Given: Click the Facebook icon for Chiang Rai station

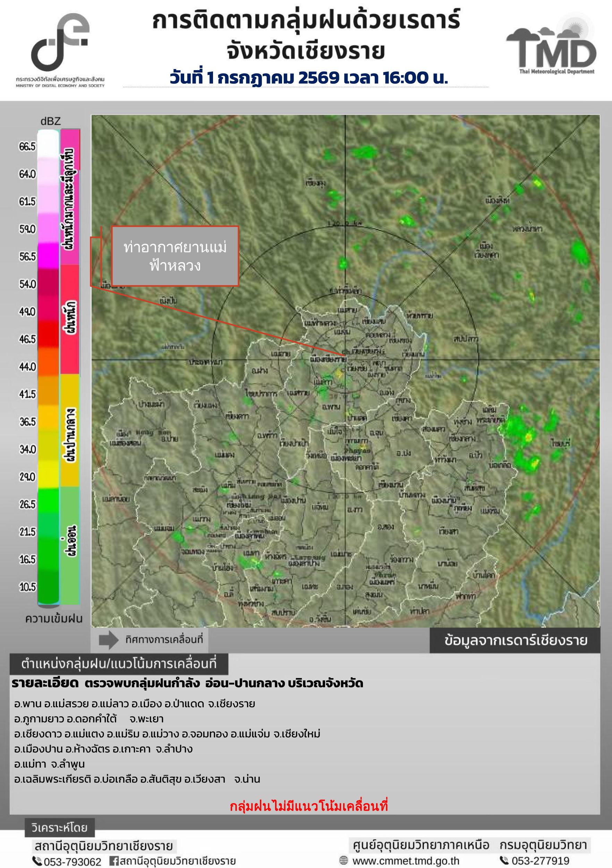Looking at the screenshot, I should pos(114,861).
